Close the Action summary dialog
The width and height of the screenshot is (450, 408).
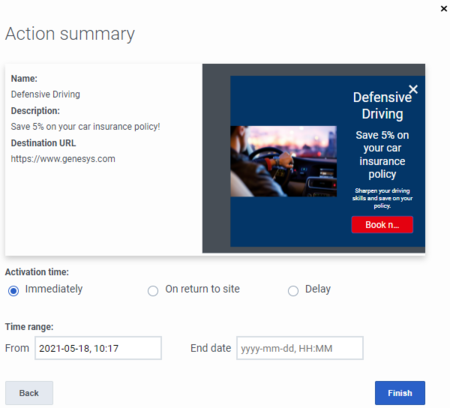click(x=444, y=9)
